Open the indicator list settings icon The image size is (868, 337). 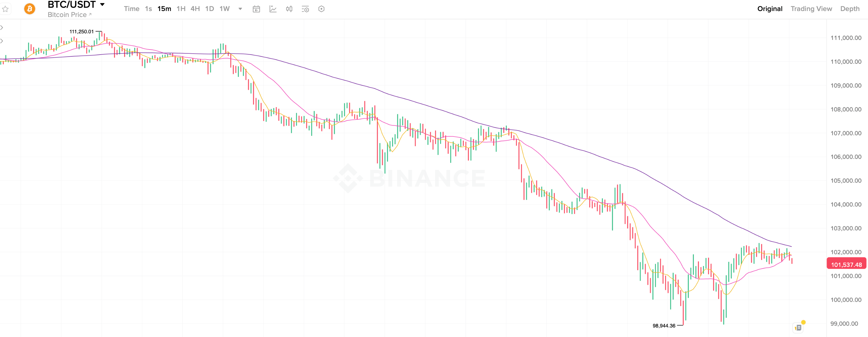(x=305, y=9)
